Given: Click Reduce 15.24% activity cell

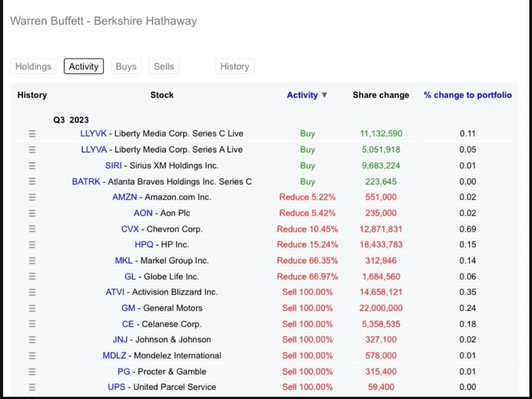Looking at the screenshot, I should (x=307, y=244).
